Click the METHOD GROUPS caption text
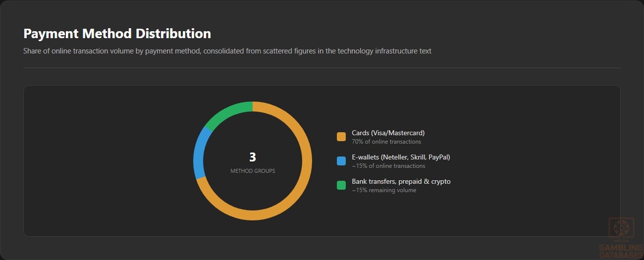Viewport: 644px width, 260px height. click(253, 171)
